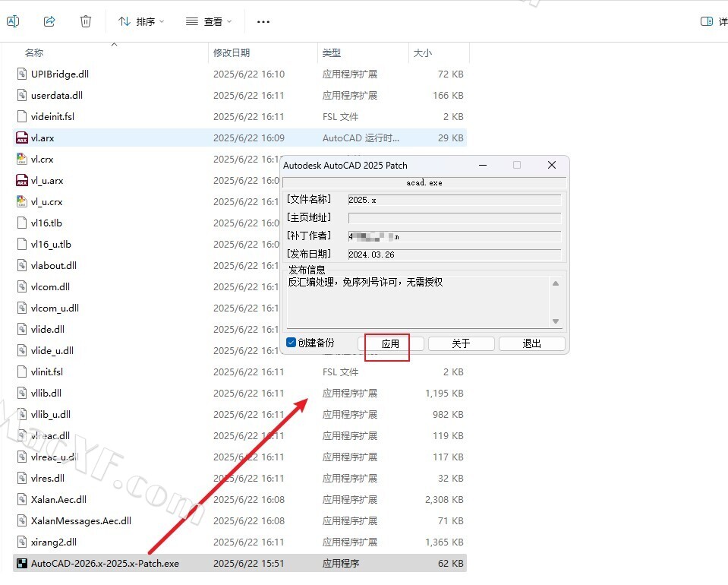Open the 排序 sort dropdown
The image size is (728, 585).
coord(141,21)
